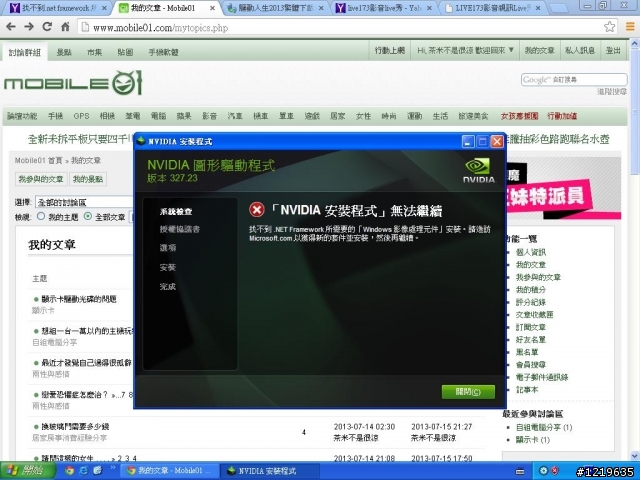Screen dimensions: 640x480
Task: Switch to live173影音live秀 Yahoo tab
Action: [x=384, y=8]
